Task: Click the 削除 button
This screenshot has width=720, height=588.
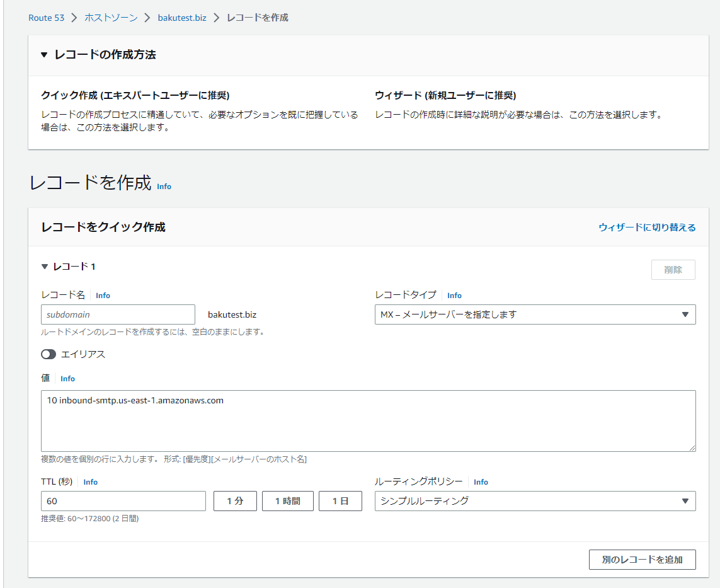Action: tap(673, 270)
